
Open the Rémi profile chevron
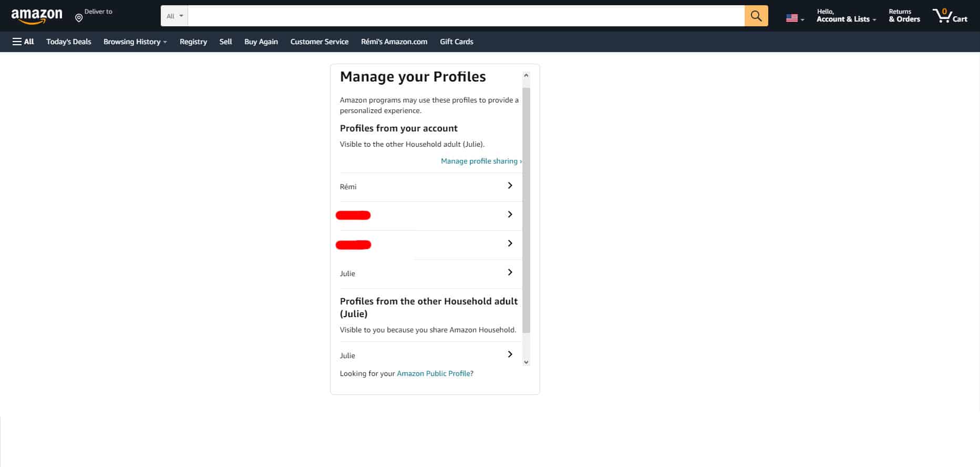click(x=510, y=186)
